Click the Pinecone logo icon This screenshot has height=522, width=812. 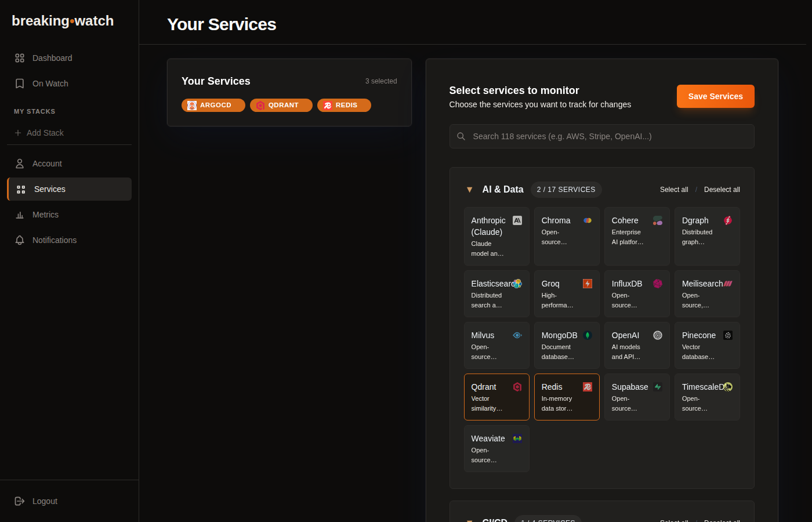click(x=728, y=335)
